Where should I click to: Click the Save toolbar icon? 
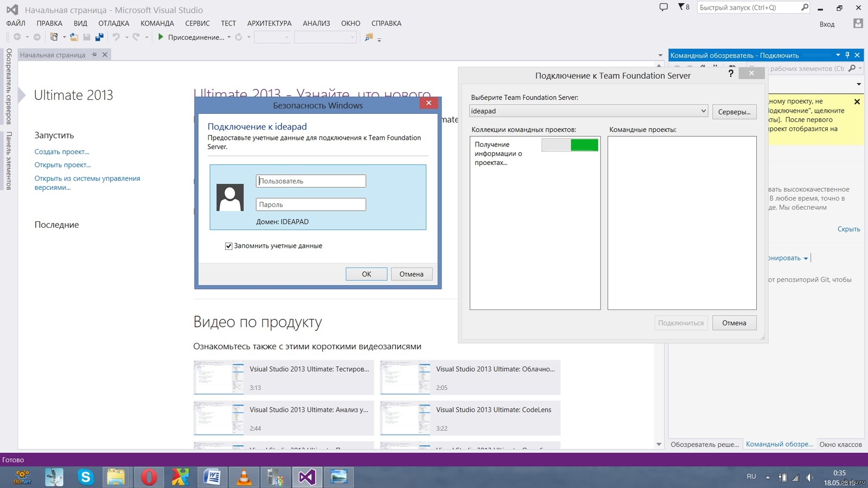coord(87,37)
